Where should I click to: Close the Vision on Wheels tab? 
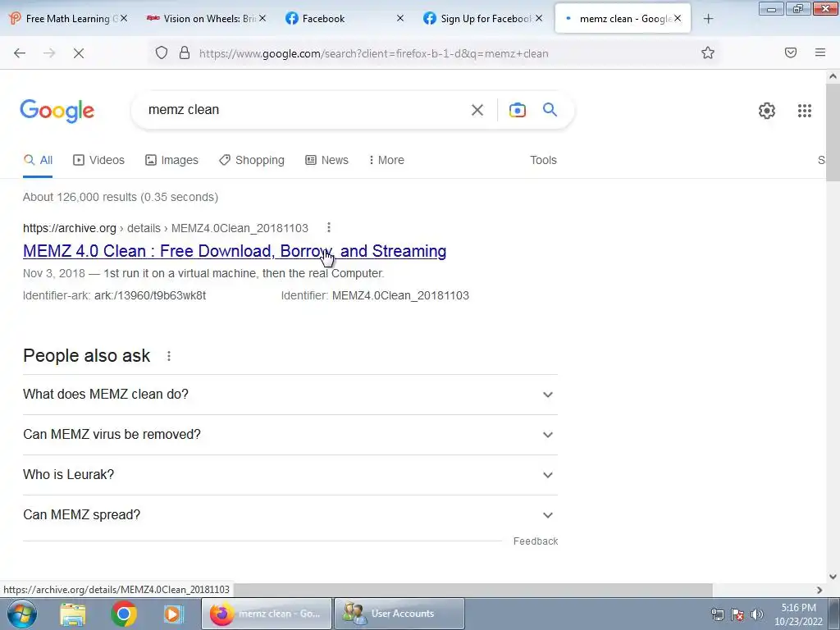click(x=262, y=18)
